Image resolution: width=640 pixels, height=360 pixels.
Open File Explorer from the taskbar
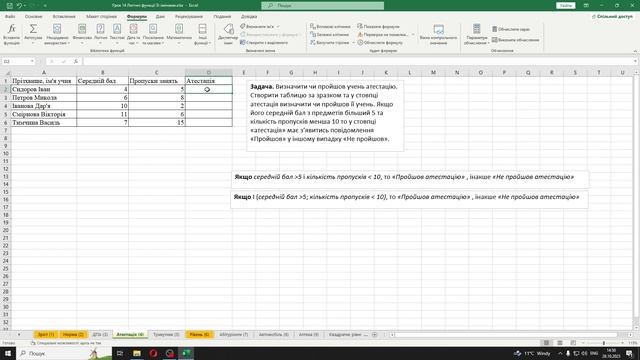(x=137, y=353)
